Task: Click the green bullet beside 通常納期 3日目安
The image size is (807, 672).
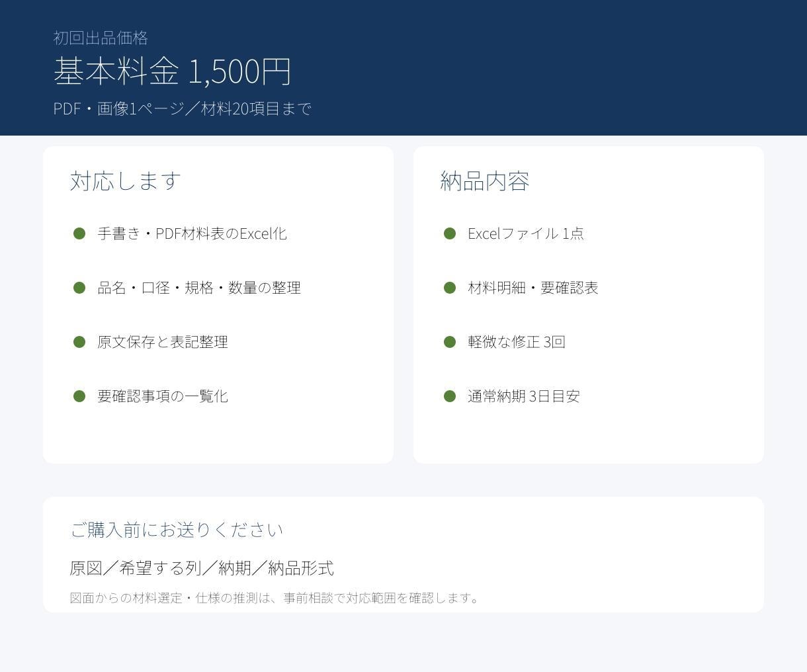Action: point(450,396)
